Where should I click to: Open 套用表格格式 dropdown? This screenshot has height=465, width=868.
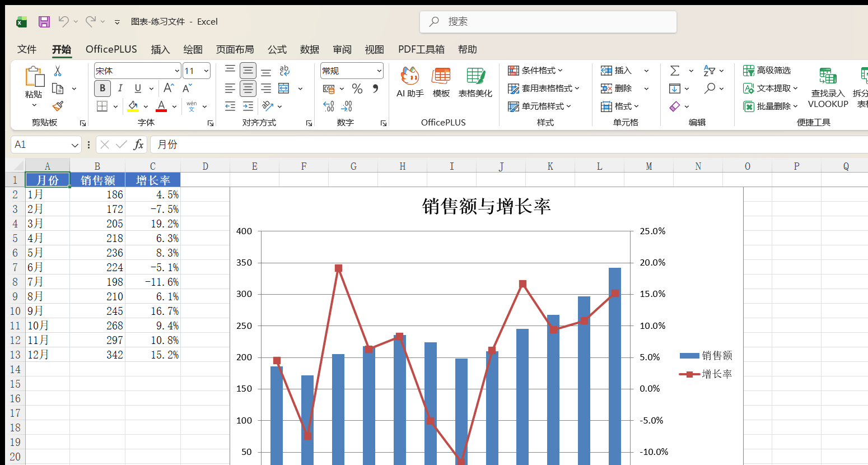[x=544, y=89]
